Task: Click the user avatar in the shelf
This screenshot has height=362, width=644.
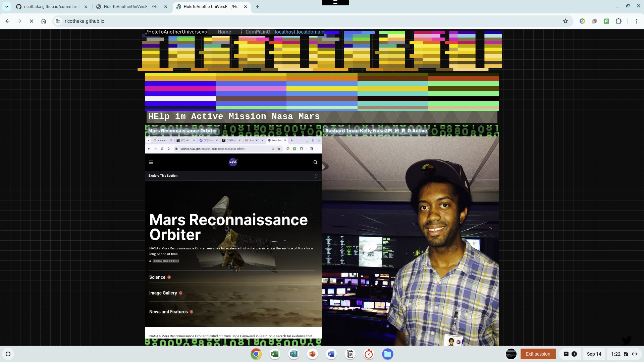Action: (x=511, y=354)
